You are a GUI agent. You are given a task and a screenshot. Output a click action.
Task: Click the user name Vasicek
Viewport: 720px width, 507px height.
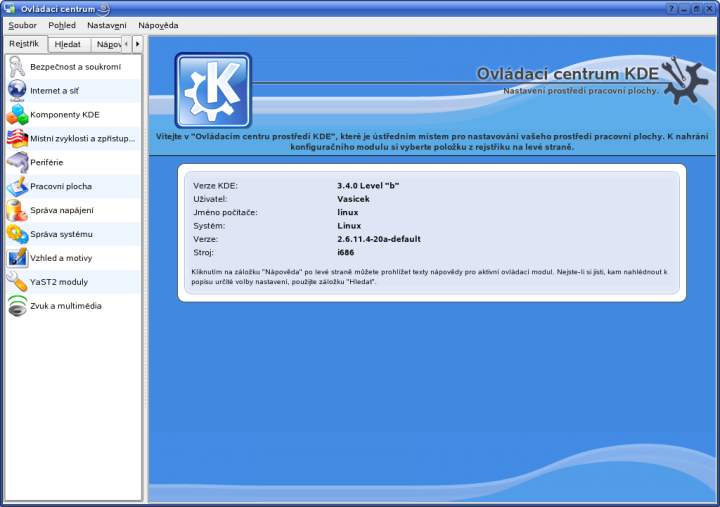(353, 199)
